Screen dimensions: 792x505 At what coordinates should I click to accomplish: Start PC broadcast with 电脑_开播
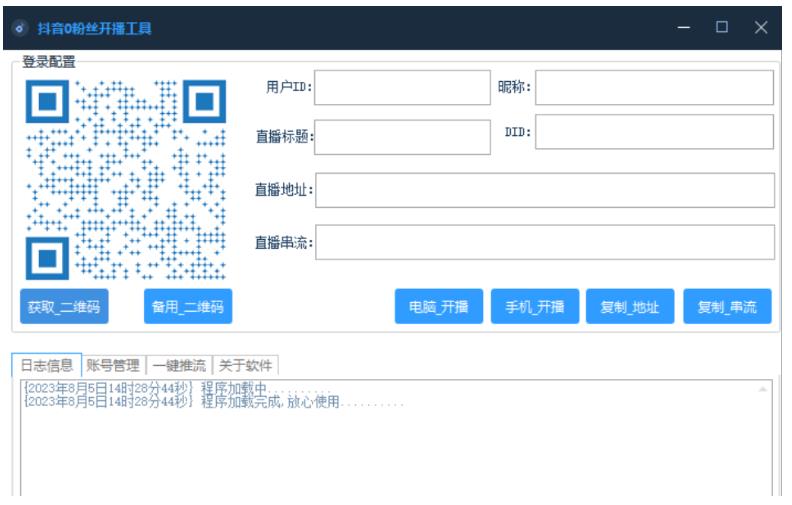pos(439,307)
